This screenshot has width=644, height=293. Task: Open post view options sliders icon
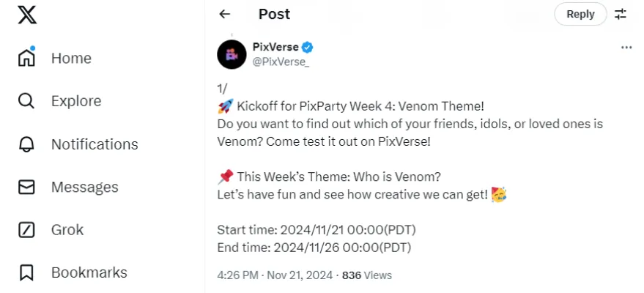pyautogui.click(x=621, y=14)
